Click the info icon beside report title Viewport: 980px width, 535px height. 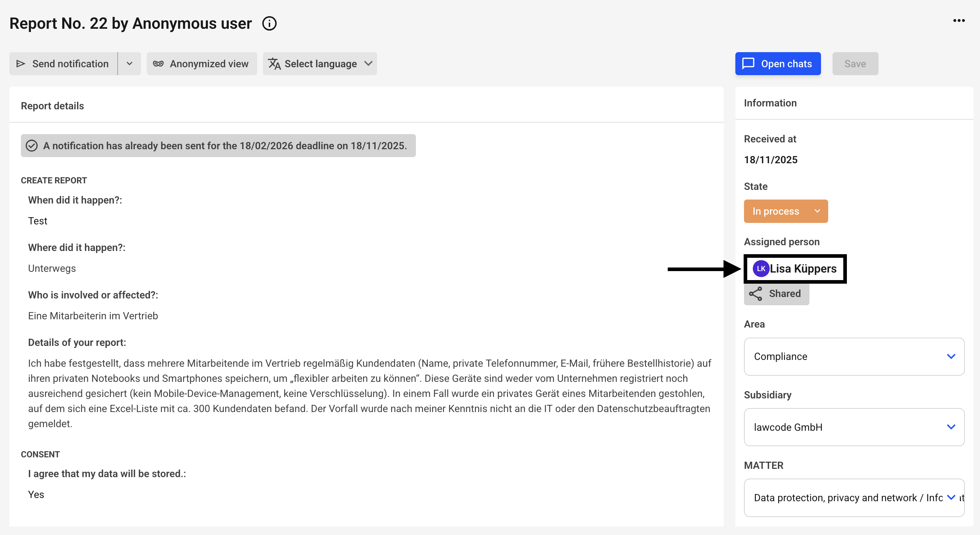coord(269,24)
